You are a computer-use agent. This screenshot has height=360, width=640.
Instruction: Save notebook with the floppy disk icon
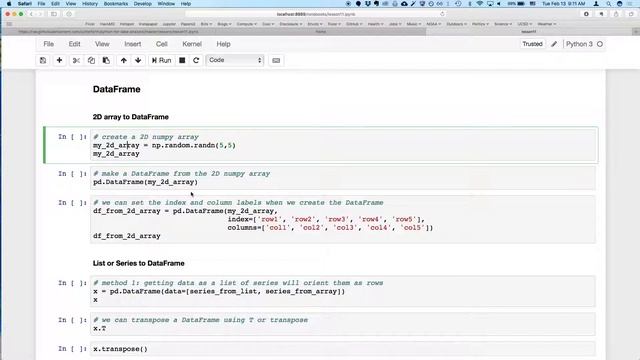pyautogui.click(x=43, y=60)
